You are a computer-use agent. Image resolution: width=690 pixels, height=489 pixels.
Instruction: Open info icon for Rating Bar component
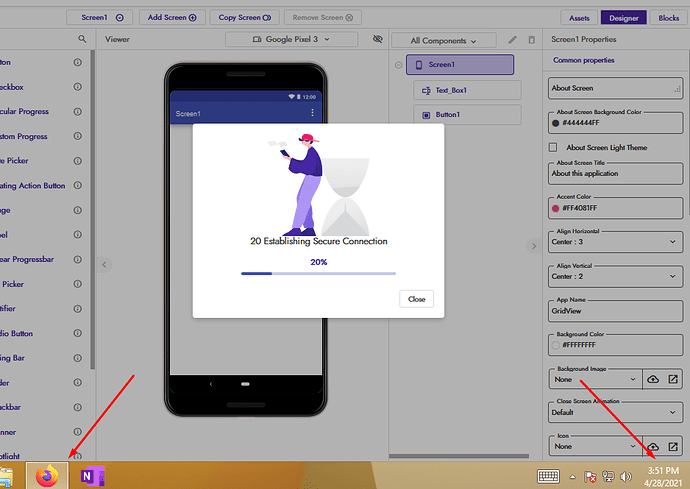coord(77,358)
